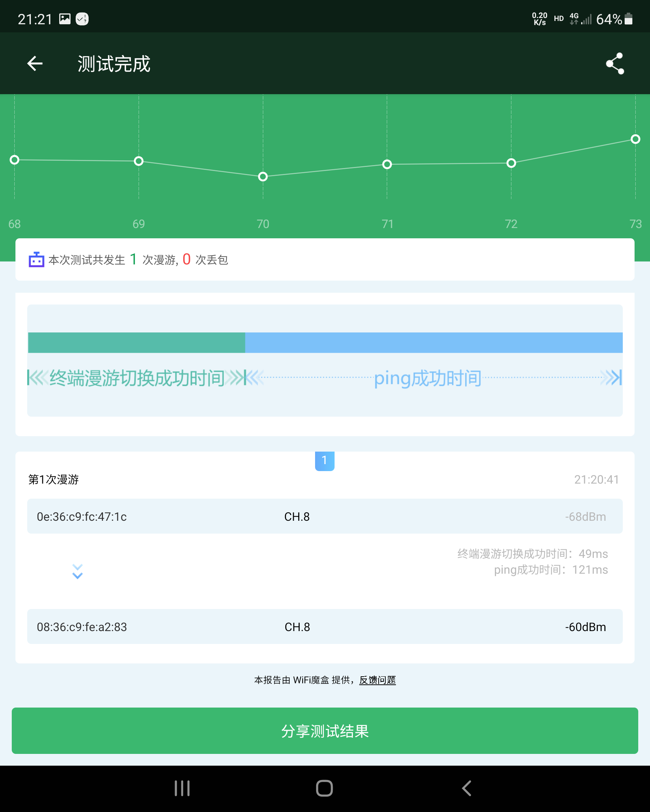The width and height of the screenshot is (650, 812).
Task: Tap the ping成功时间 legend label
Action: click(428, 378)
